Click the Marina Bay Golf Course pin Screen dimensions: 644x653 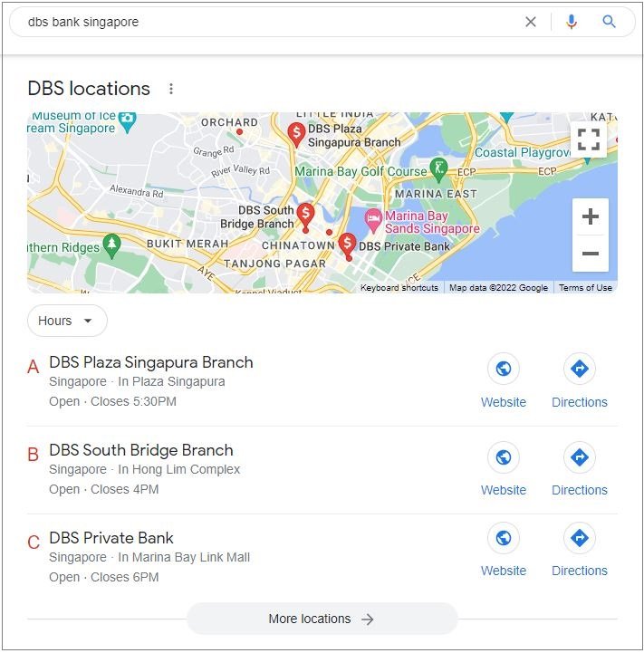438,169
